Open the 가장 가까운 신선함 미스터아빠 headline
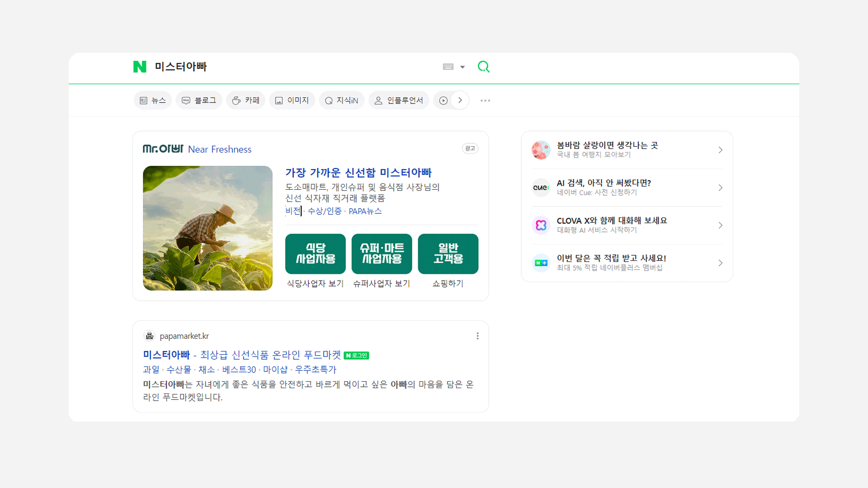Viewport: 868px width, 488px height. point(358,173)
